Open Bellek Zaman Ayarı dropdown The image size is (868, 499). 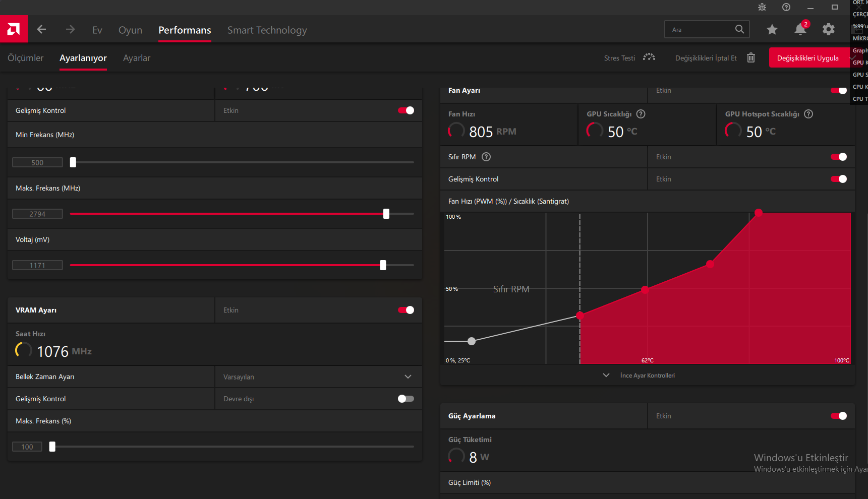(x=318, y=377)
